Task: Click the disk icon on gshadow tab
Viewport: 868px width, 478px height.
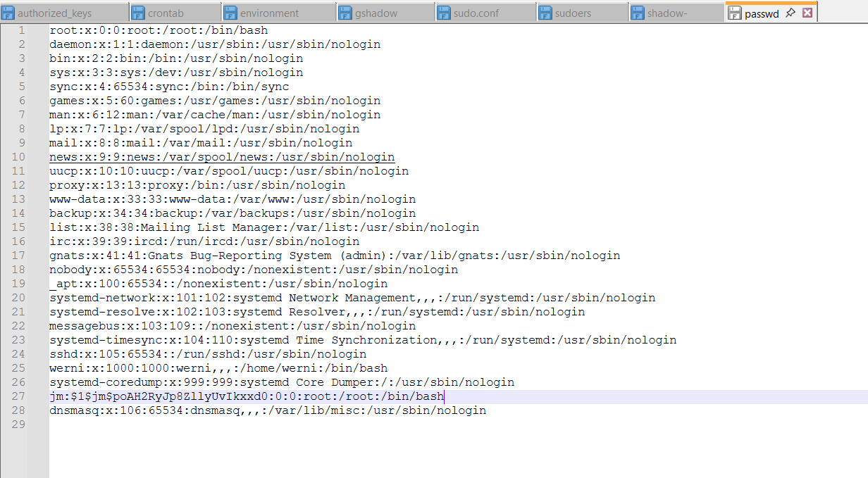Action: click(345, 13)
